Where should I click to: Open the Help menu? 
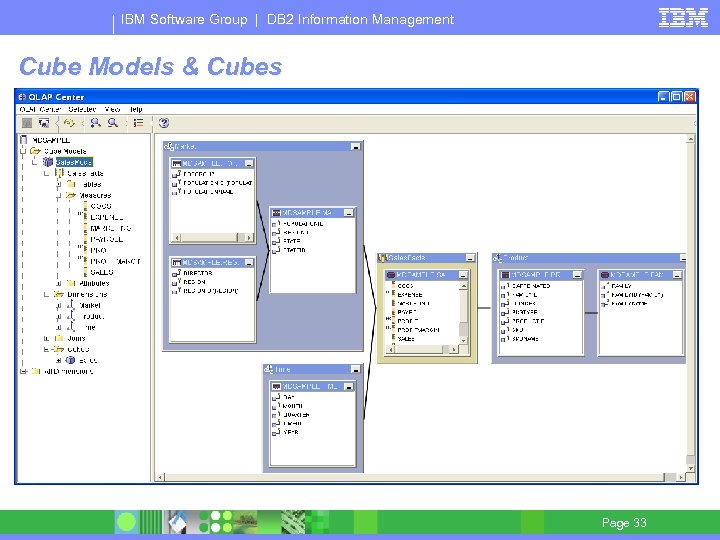[136, 109]
